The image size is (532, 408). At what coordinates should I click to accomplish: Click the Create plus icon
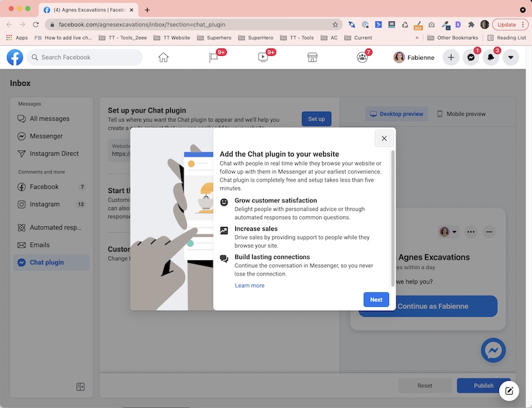(451, 57)
